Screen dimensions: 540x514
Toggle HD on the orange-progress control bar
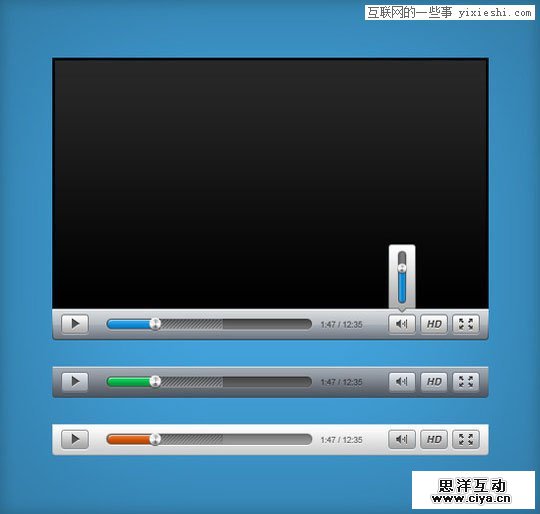pyautogui.click(x=434, y=439)
